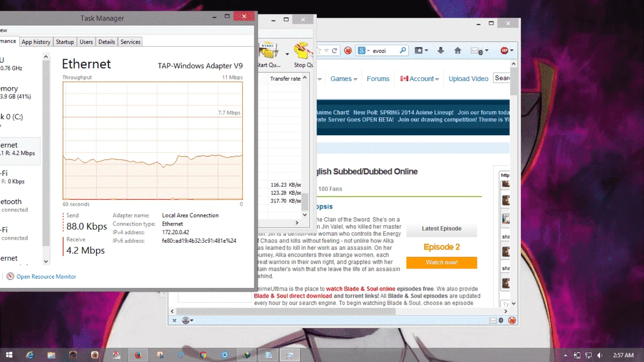
Task: Click the website Search box
Action: (502, 78)
